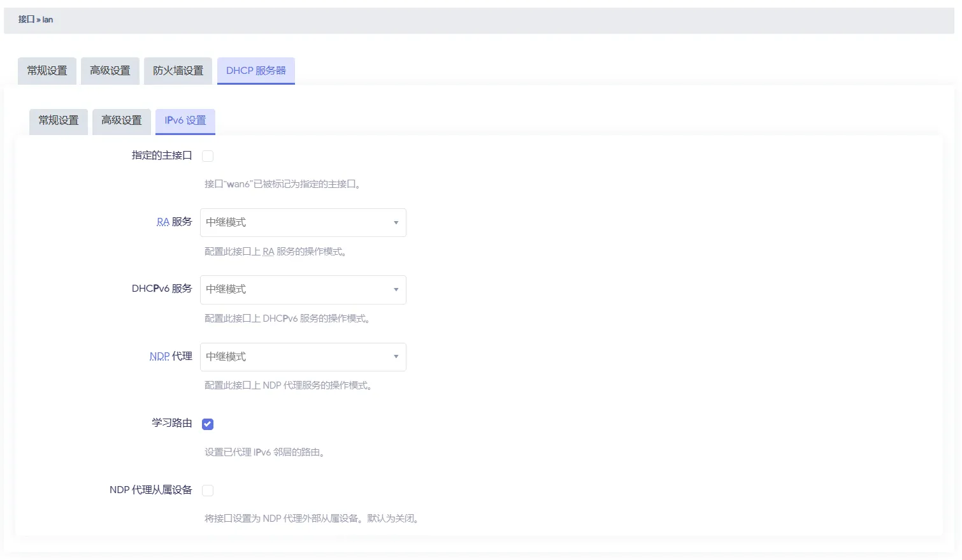This screenshot has width=962, height=560.
Task: Select the IPv6 设置 sub-tab
Action: click(x=185, y=120)
